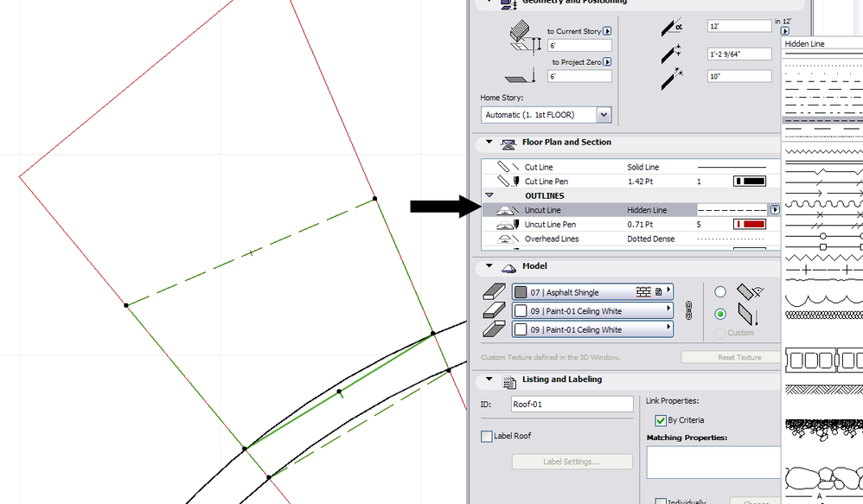Click the roof elevation to story icon

point(525,36)
